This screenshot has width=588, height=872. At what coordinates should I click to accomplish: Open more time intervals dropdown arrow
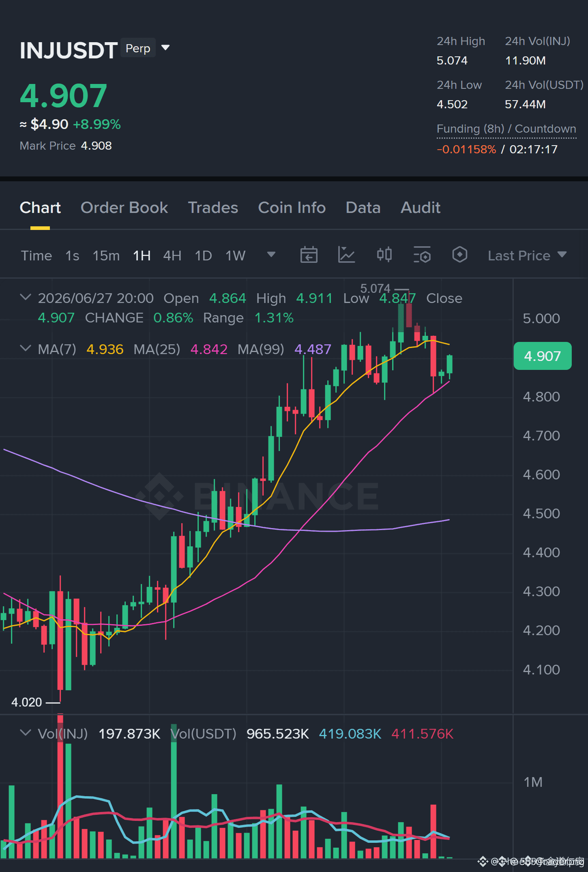point(271,255)
